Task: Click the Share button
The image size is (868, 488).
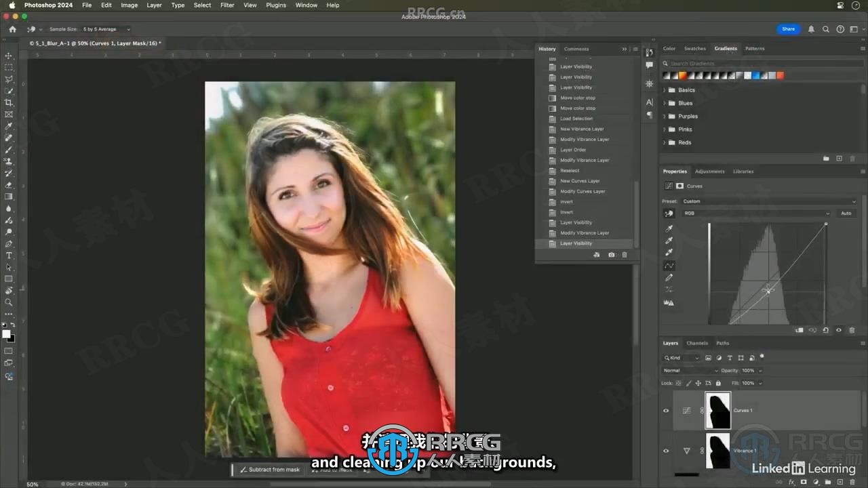Action: tap(788, 29)
